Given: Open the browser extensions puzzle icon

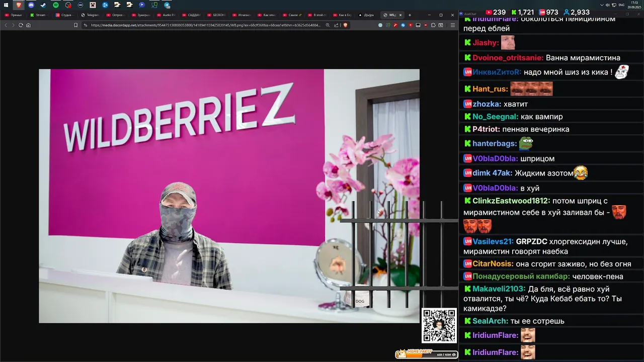Looking at the screenshot, I should [x=433, y=25].
